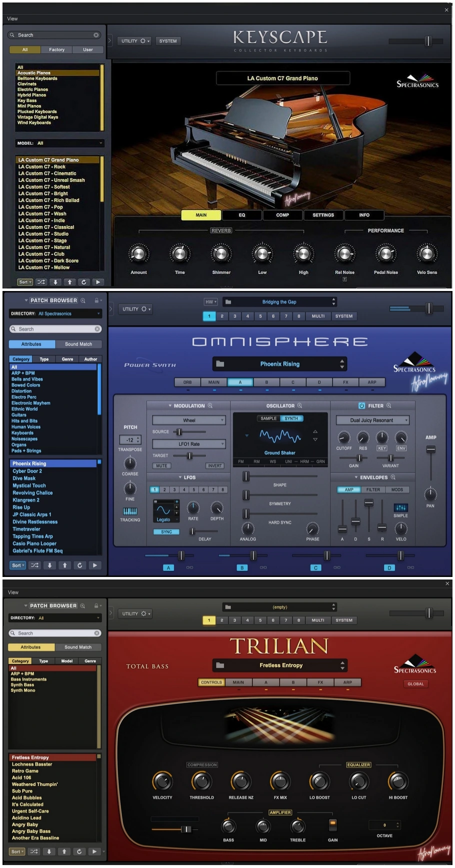Click the down arrow icon in Keyscape browser
Viewport: 455px width, 868px height.
[55, 282]
